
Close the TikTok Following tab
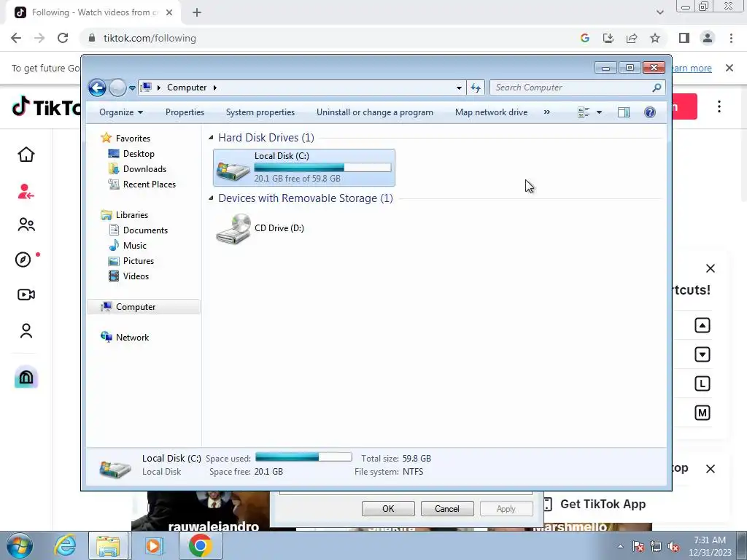(169, 12)
